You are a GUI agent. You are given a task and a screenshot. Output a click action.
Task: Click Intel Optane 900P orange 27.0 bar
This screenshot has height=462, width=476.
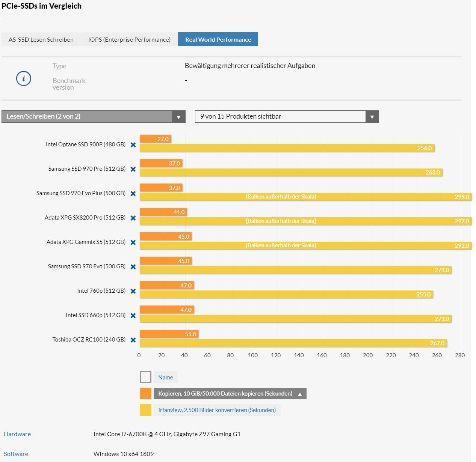pyautogui.click(x=156, y=139)
